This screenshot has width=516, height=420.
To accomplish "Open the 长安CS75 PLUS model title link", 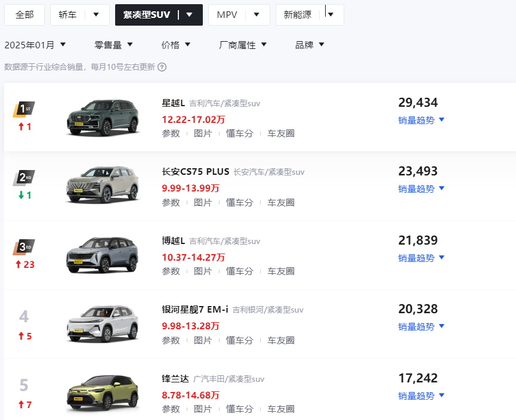I will pyautogui.click(x=196, y=172).
